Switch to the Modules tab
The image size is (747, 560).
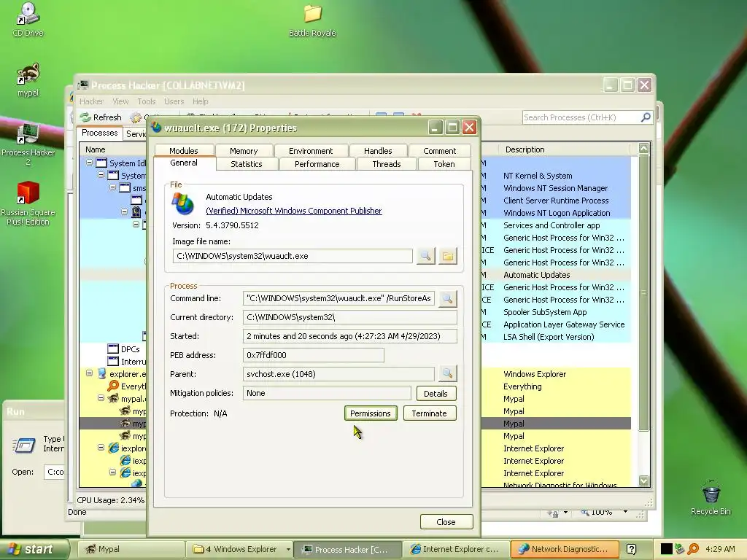pos(183,150)
